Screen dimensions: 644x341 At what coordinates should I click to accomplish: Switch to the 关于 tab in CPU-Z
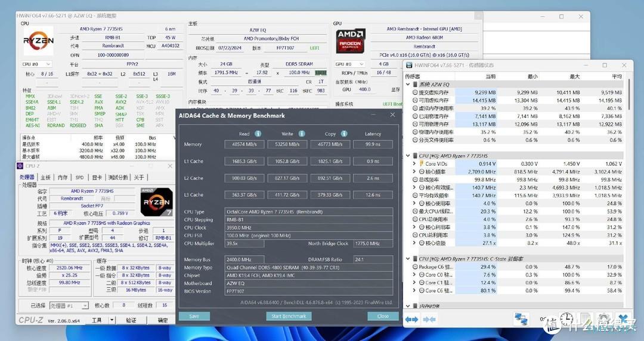click(139, 177)
